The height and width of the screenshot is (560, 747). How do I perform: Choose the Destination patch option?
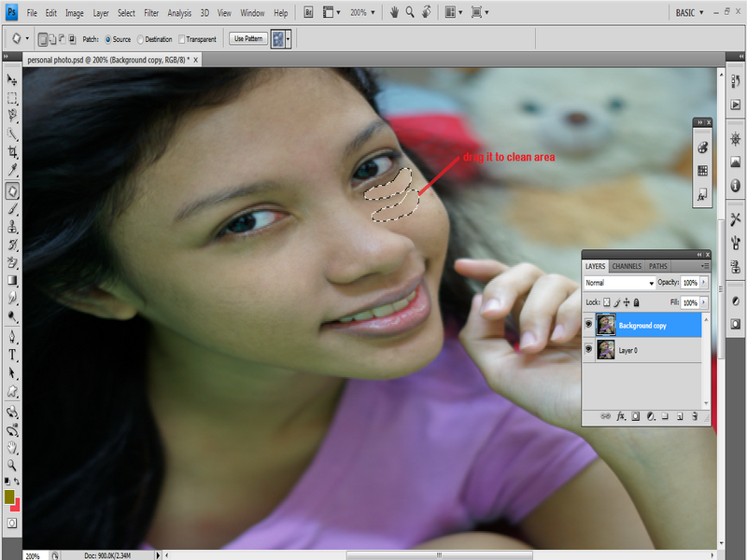click(141, 39)
